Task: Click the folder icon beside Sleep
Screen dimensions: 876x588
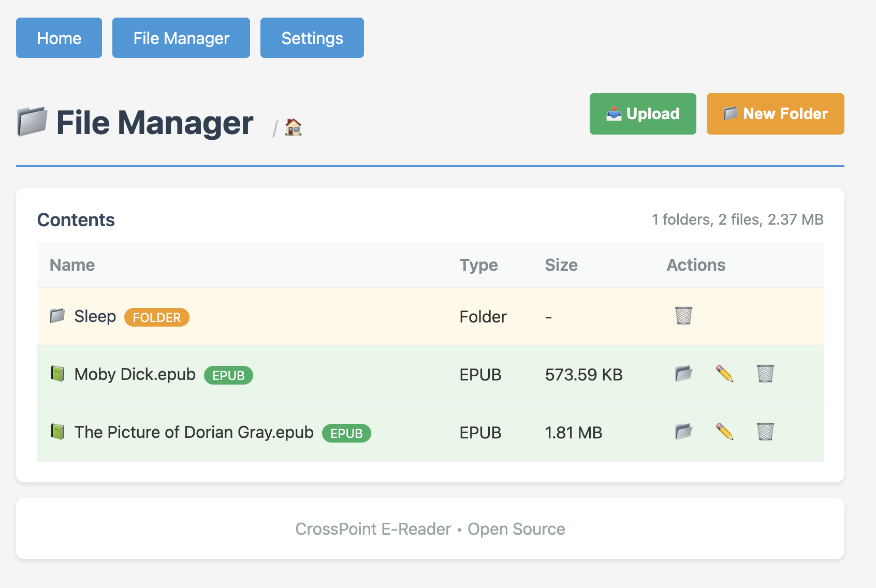Action: point(57,316)
